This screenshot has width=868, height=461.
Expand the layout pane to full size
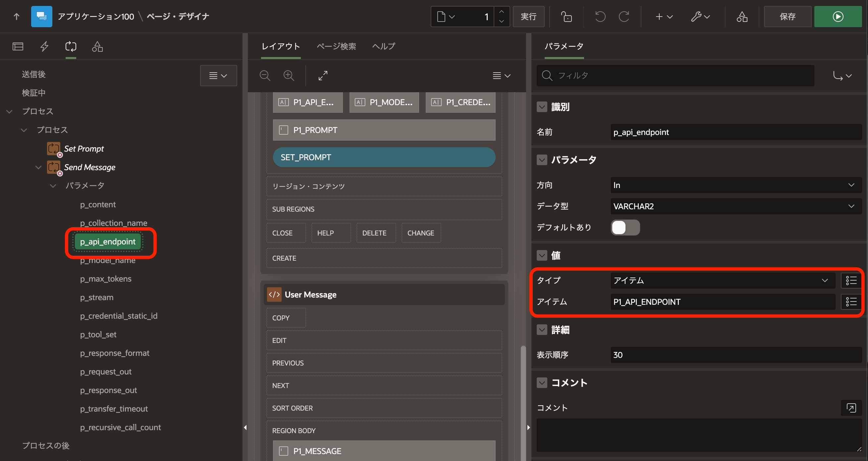click(323, 75)
